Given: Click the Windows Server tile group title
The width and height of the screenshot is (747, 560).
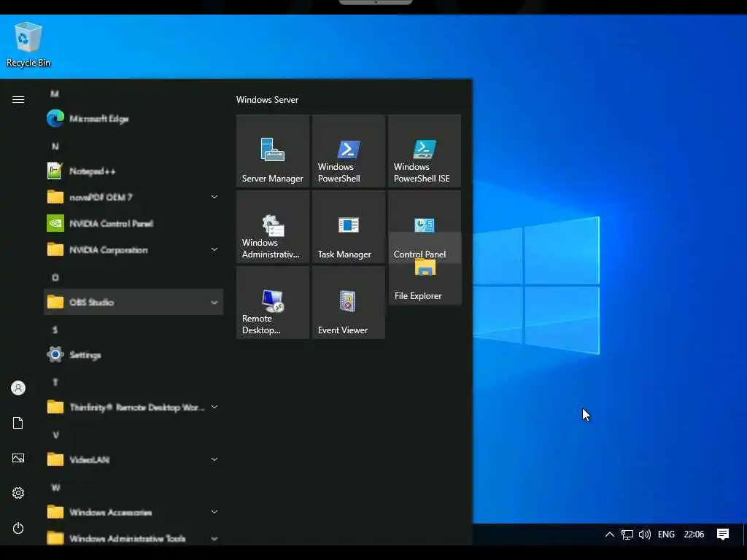Looking at the screenshot, I should pos(267,99).
